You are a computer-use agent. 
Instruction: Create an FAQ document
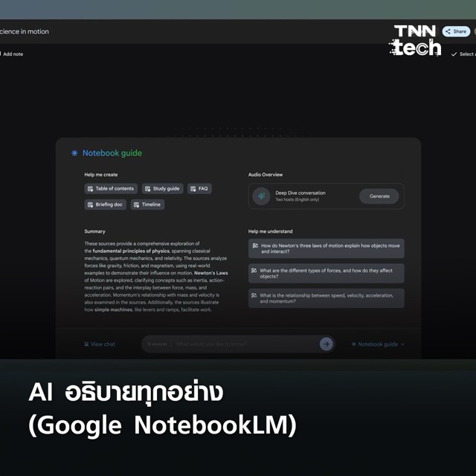pyautogui.click(x=199, y=188)
